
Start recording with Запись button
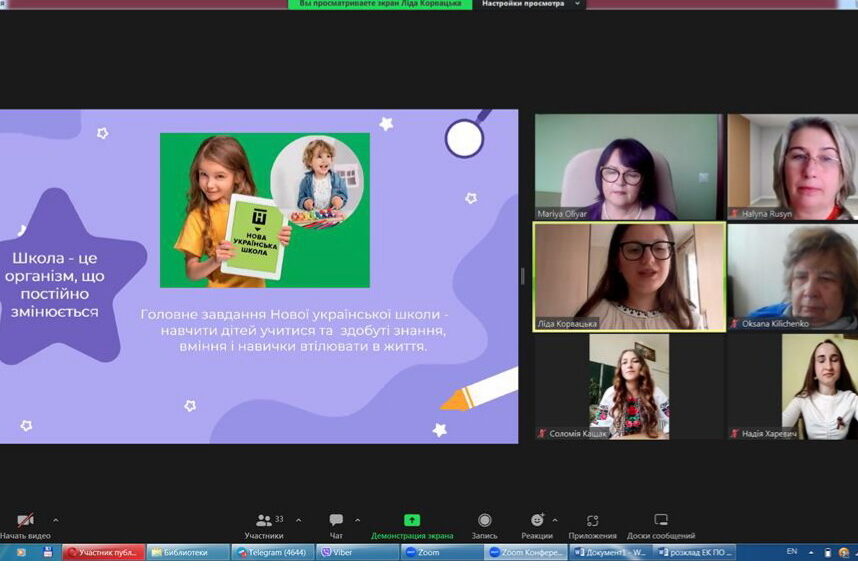485,521
